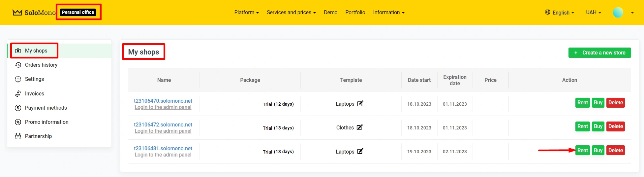Open Invoices in the sidebar
The width and height of the screenshot is (644, 177).
[34, 94]
